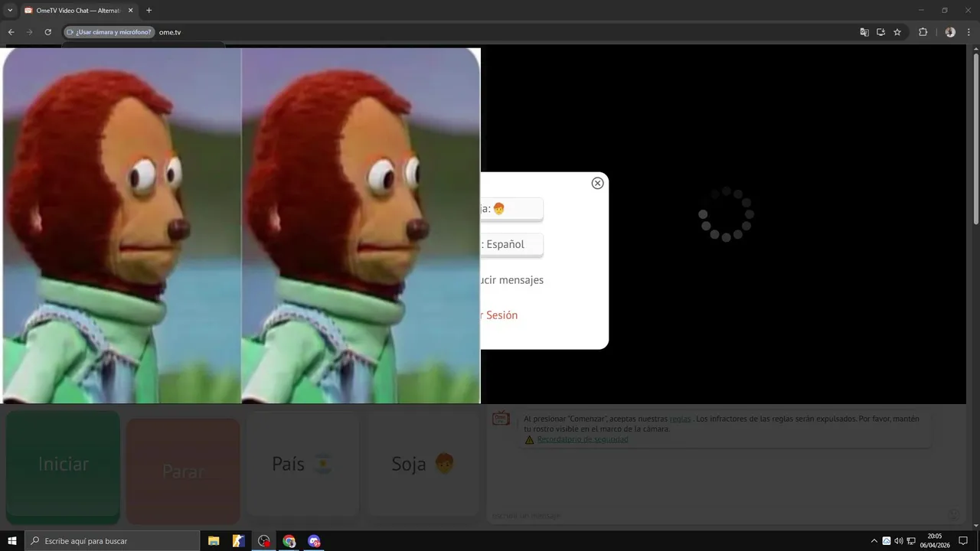Open the Discord taskbar icon
This screenshot has height=551, width=980.
click(314, 541)
